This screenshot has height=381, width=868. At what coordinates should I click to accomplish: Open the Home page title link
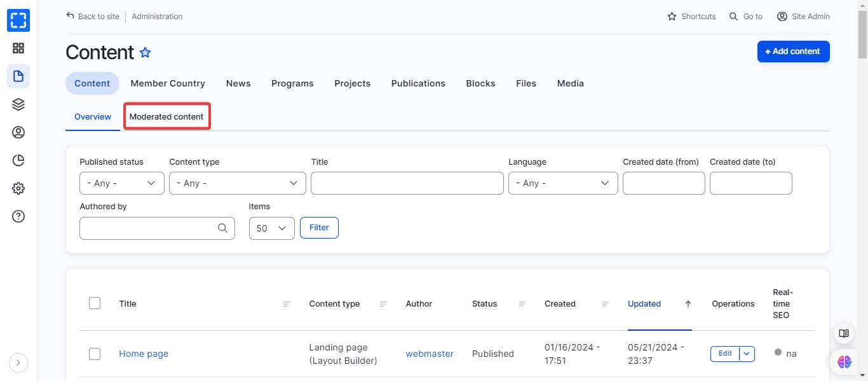click(144, 354)
